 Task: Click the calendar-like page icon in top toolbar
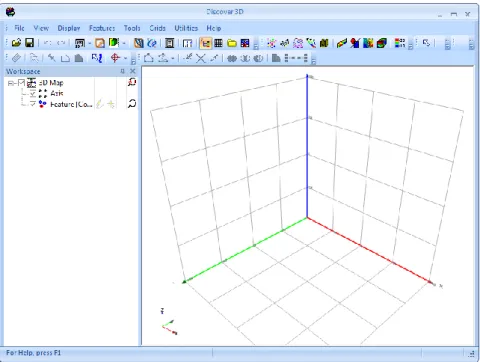[x=80, y=43]
